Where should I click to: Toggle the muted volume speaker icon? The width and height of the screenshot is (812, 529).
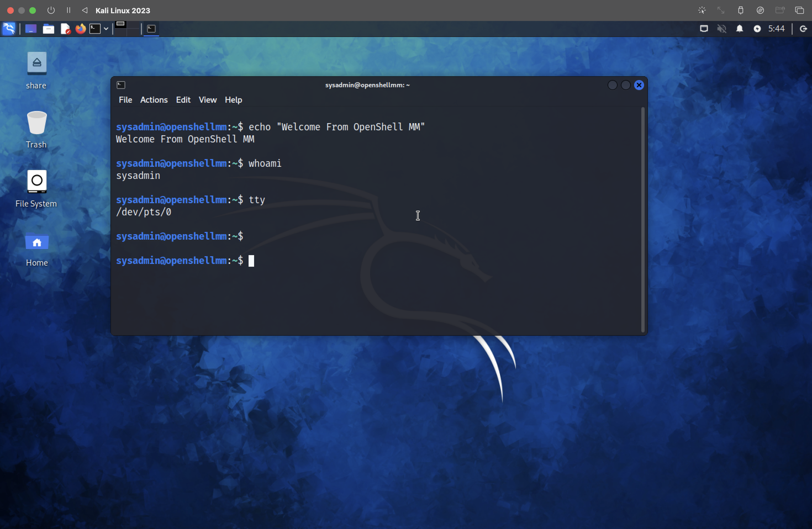(722, 29)
